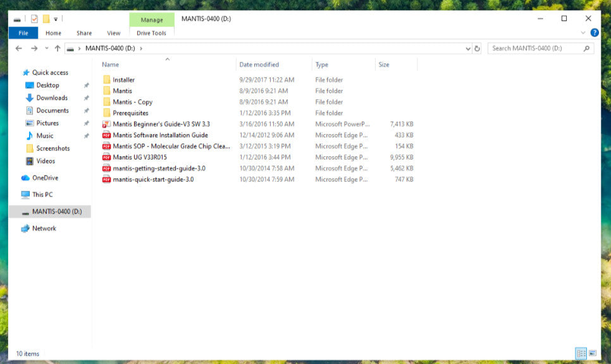The image size is (611, 364).
Task: Unpin Music using its pin icon
Action: [x=86, y=136]
